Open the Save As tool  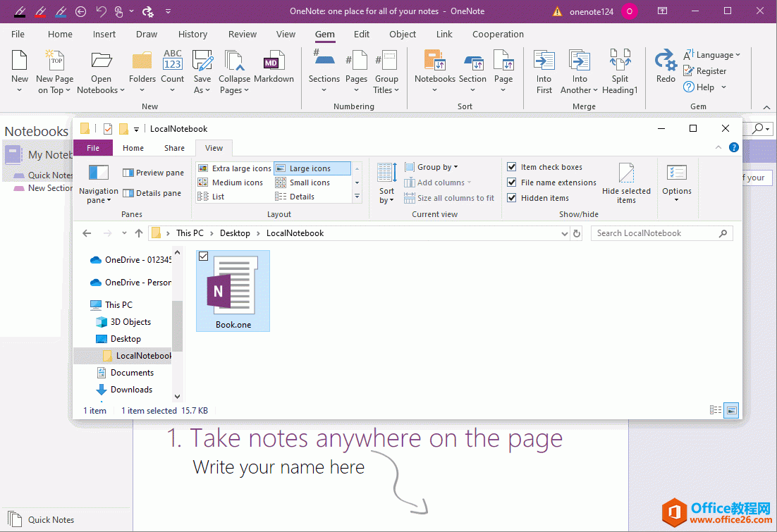pyautogui.click(x=202, y=70)
